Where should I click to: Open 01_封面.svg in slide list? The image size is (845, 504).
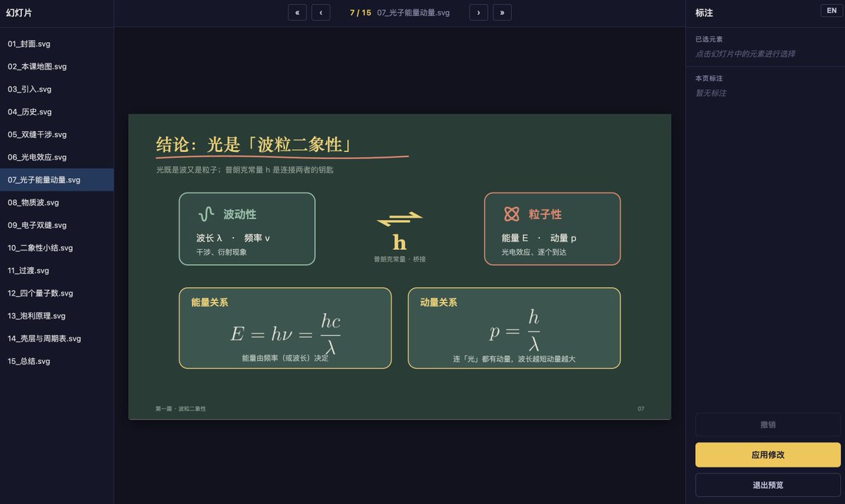tap(57, 44)
